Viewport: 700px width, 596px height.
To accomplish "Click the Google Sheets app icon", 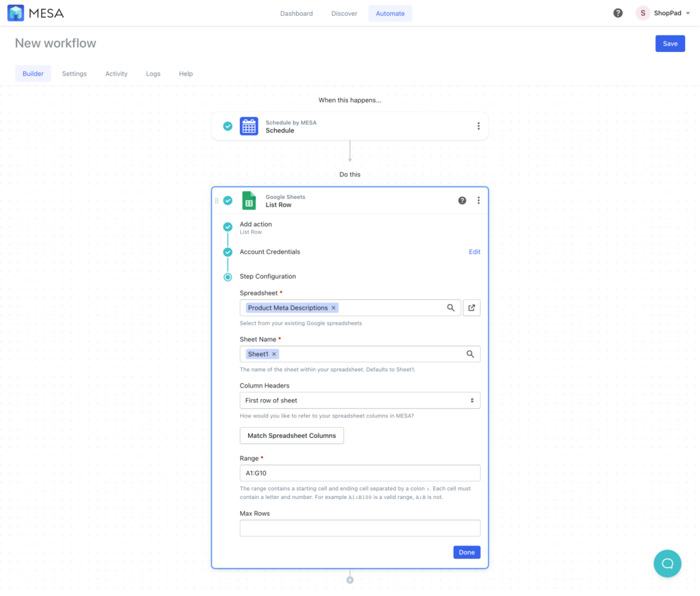I will [x=249, y=200].
